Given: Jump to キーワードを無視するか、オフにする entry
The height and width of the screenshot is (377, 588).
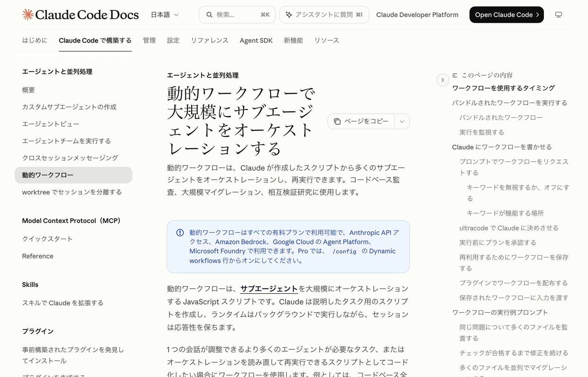Looking at the screenshot, I should click(518, 193).
